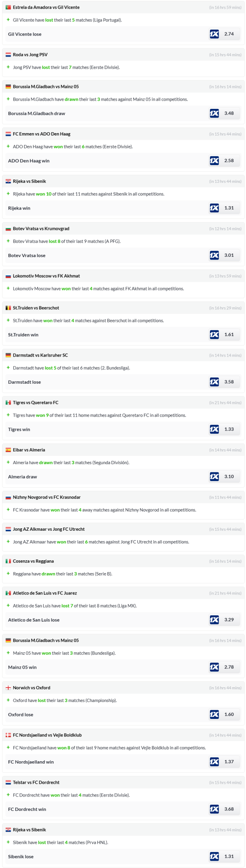Click the 1X logo next to Almeria draw

pos(214,477)
